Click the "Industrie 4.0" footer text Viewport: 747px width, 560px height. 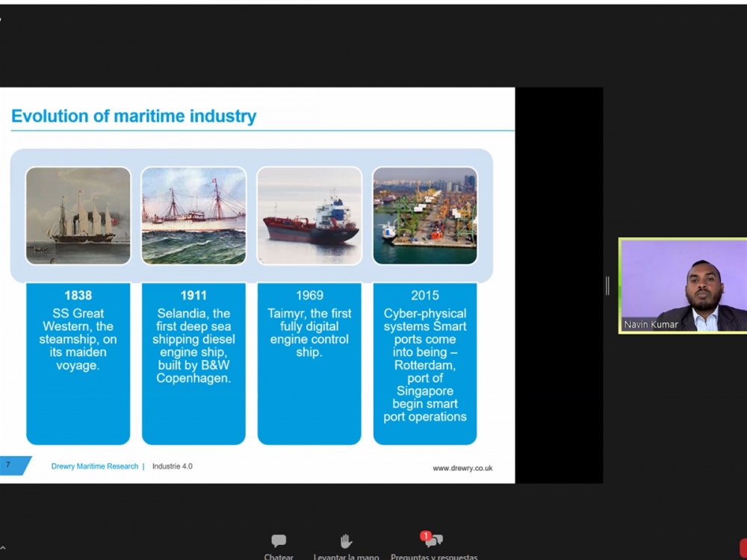(173, 466)
